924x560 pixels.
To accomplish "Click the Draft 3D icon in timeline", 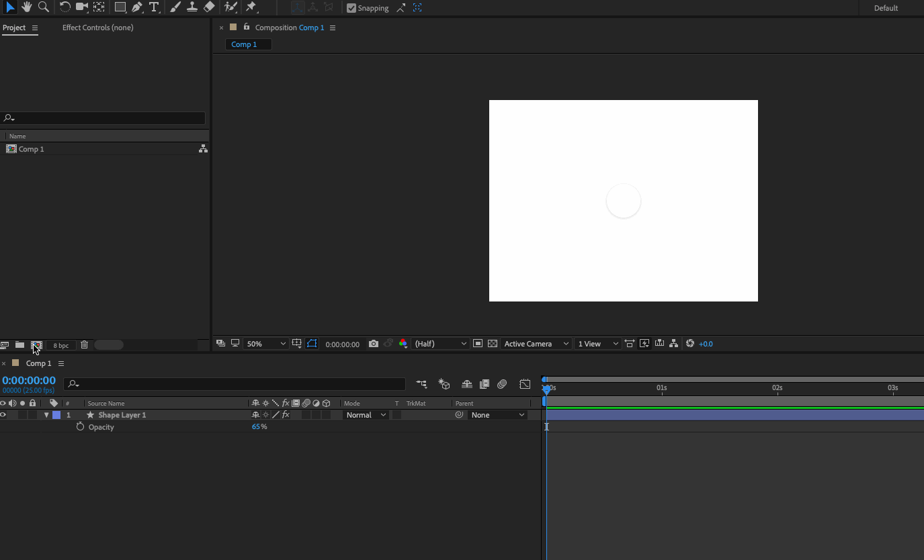I will tap(444, 384).
